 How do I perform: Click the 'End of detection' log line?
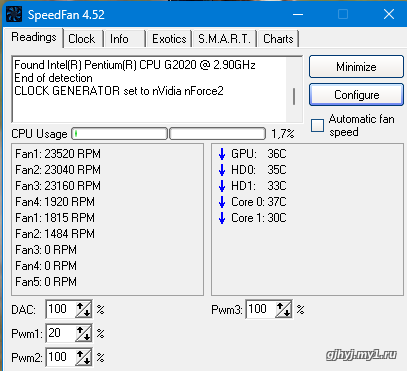[x=53, y=78]
